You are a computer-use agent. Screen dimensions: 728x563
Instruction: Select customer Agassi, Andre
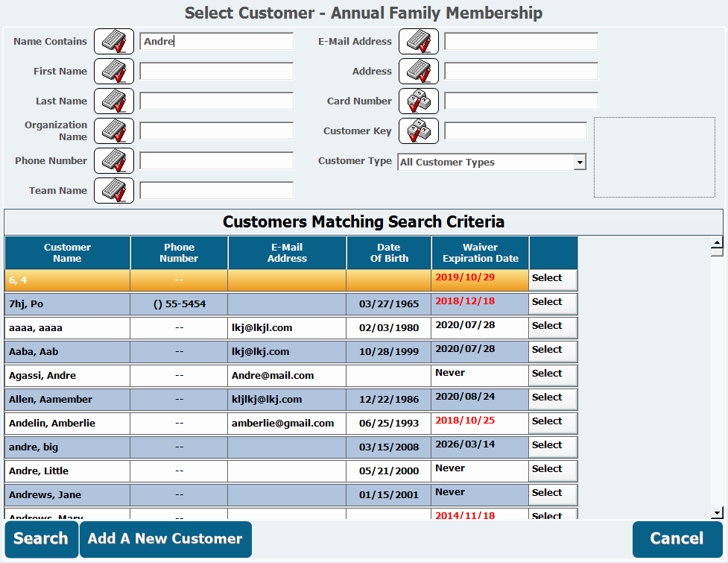(553, 375)
